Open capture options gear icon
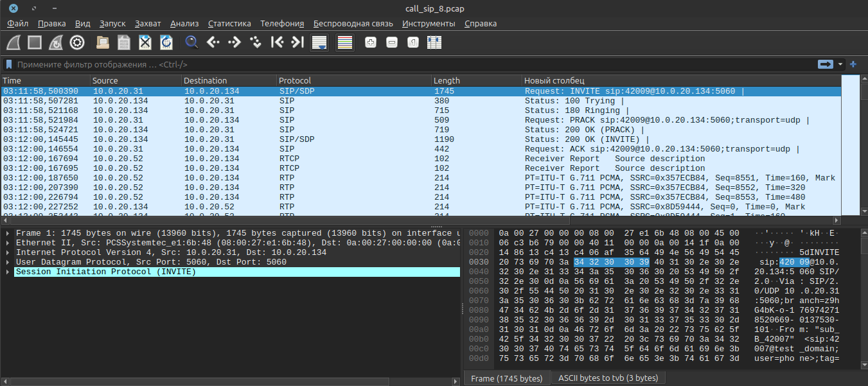Viewport: 868px width, 386px height. (77, 42)
